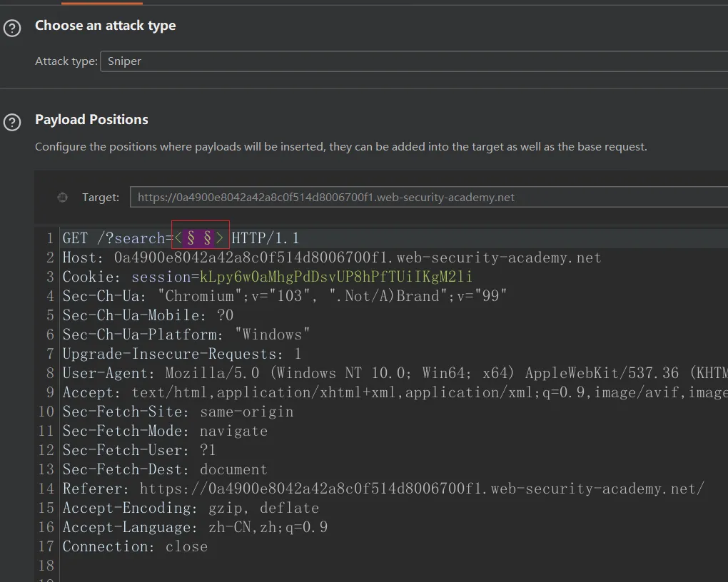Click the Sec-Fetch-Mode navigate line
This screenshot has width=728, height=582.
165,432
